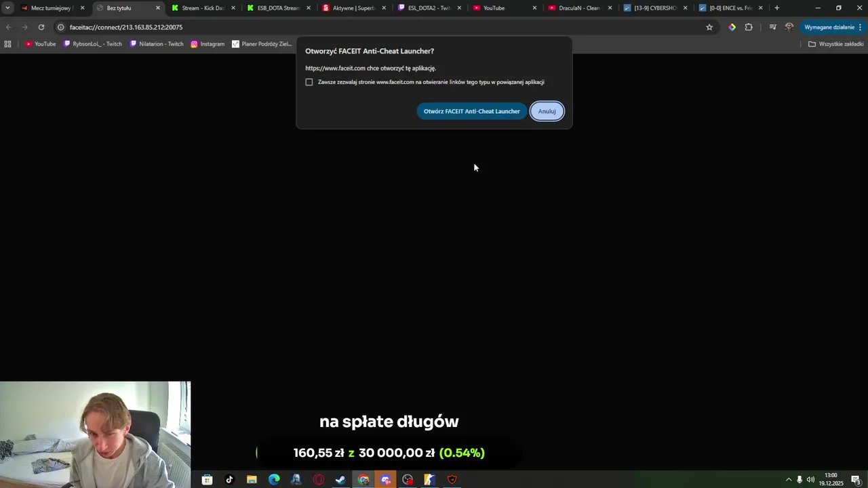Switch to 'DraculaN - Clean' tab

(578, 8)
